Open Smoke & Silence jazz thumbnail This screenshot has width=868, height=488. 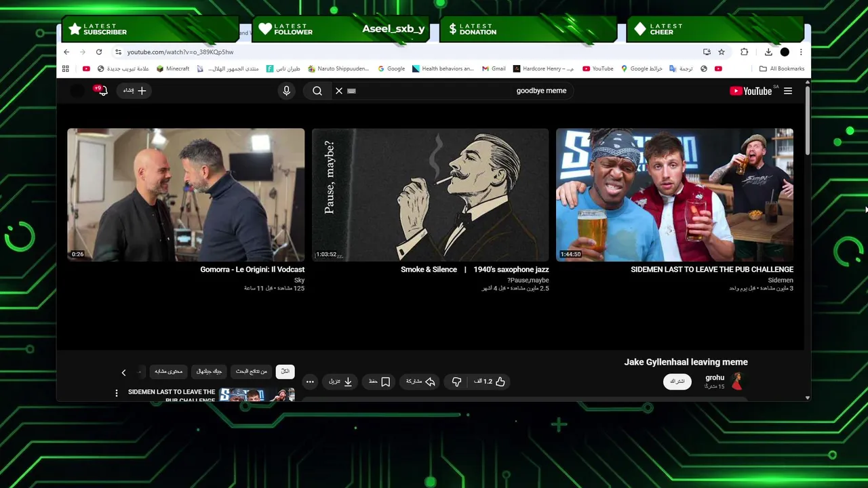430,195
